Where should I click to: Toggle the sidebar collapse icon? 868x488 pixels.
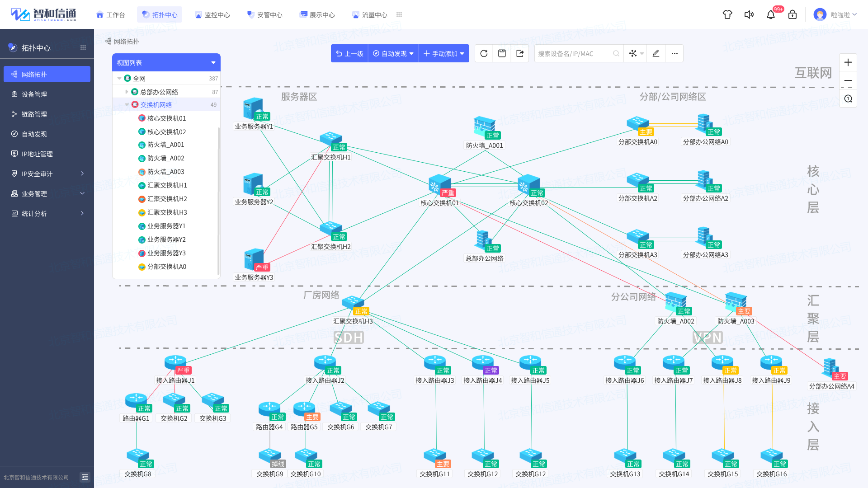pos(85,477)
